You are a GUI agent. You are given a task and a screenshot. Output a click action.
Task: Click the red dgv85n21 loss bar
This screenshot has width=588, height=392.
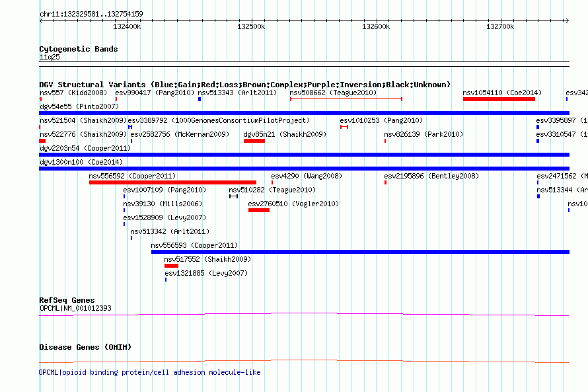click(x=254, y=141)
